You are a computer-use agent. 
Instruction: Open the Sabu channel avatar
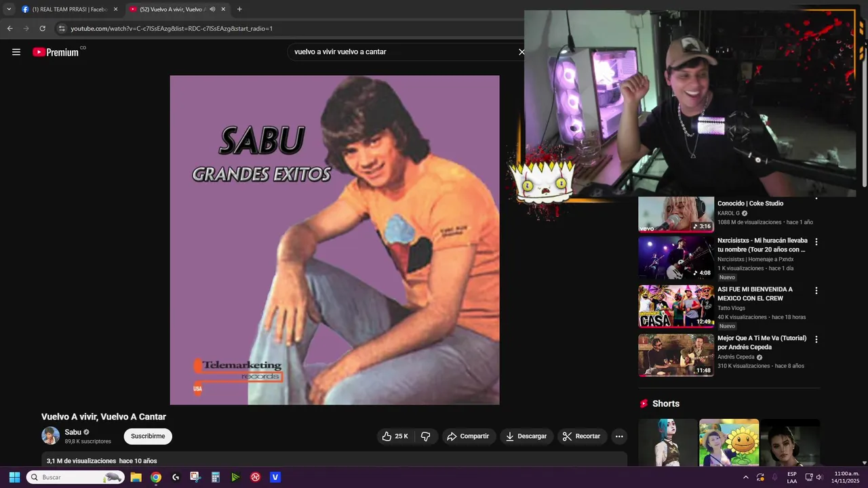pos(50,436)
